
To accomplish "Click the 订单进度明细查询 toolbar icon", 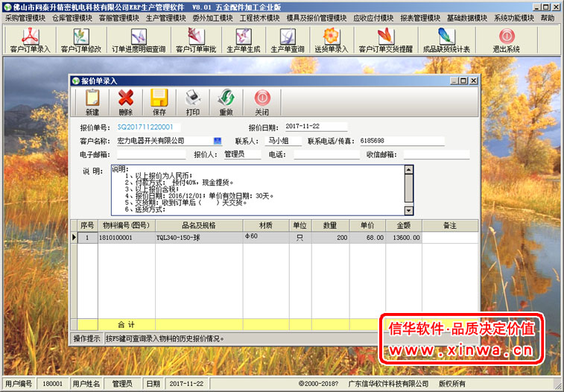I will (139, 39).
